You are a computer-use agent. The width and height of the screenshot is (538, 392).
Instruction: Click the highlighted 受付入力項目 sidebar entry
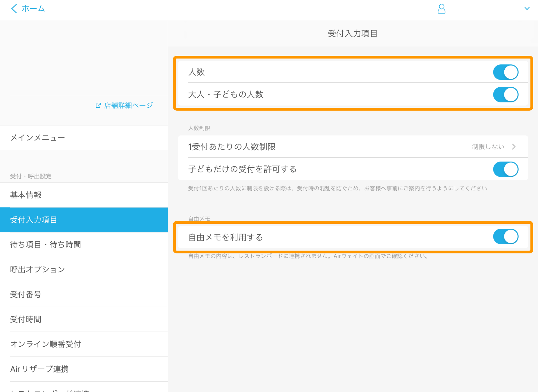click(x=33, y=220)
